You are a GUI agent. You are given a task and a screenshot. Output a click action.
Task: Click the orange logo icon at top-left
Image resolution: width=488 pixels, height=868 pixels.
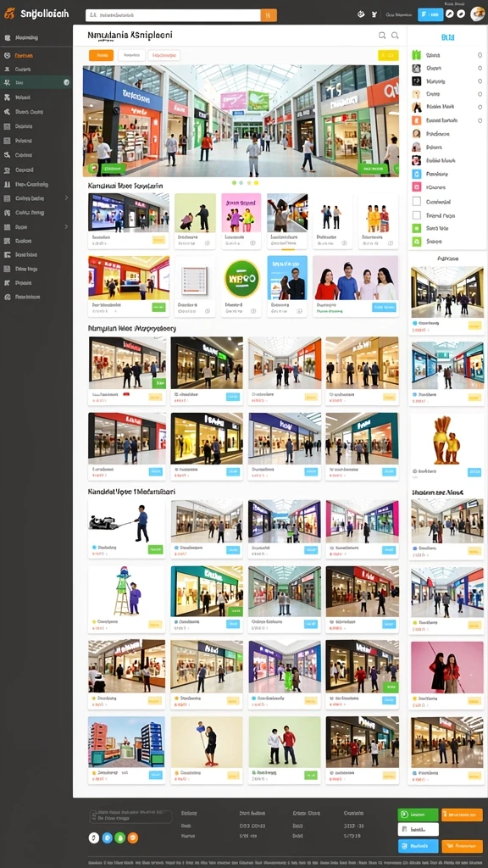coord(8,14)
